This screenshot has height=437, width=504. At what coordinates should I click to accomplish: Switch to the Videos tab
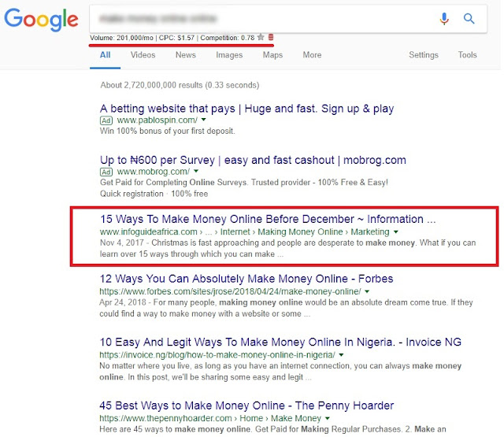143,55
